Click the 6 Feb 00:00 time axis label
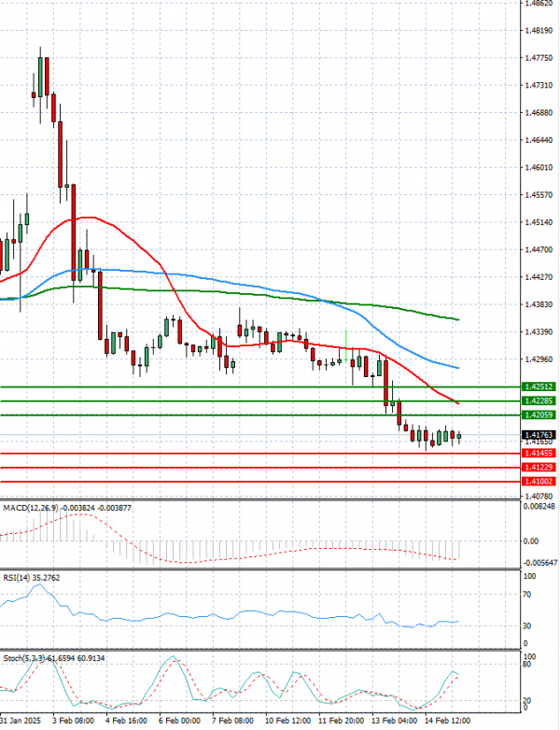 click(x=180, y=721)
